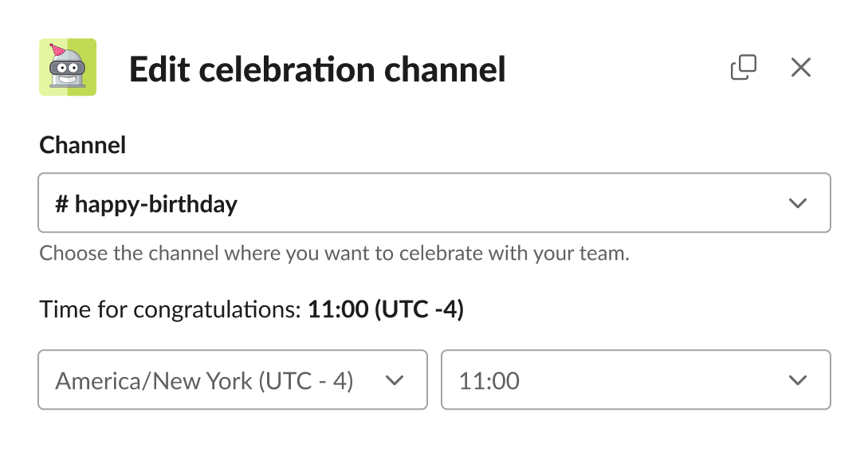Open the time selection dropdown chevron
This screenshot has height=460, width=868.
tap(798, 380)
